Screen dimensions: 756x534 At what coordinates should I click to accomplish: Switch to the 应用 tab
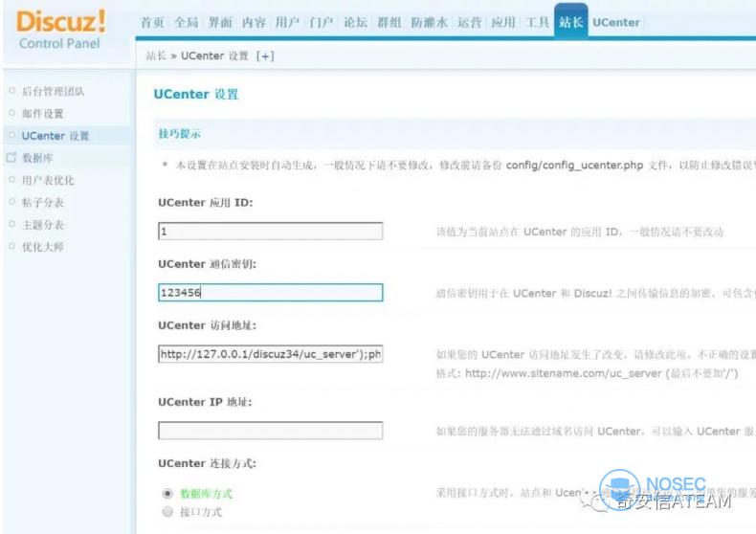[502, 23]
